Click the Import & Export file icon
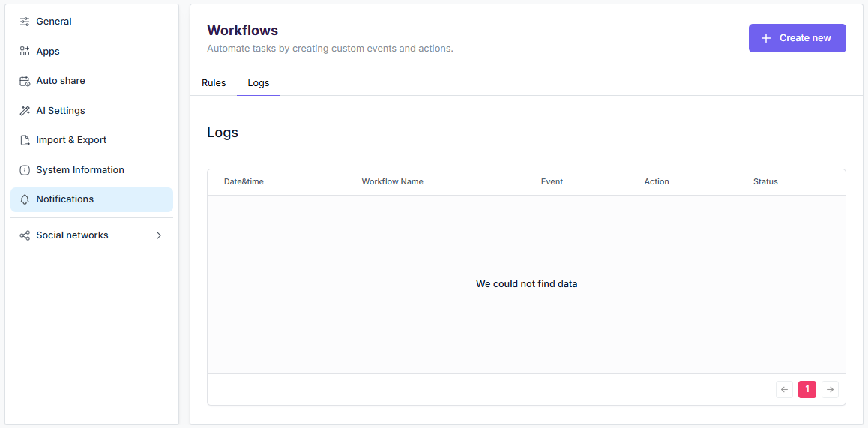This screenshot has width=868, height=428. click(x=25, y=140)
